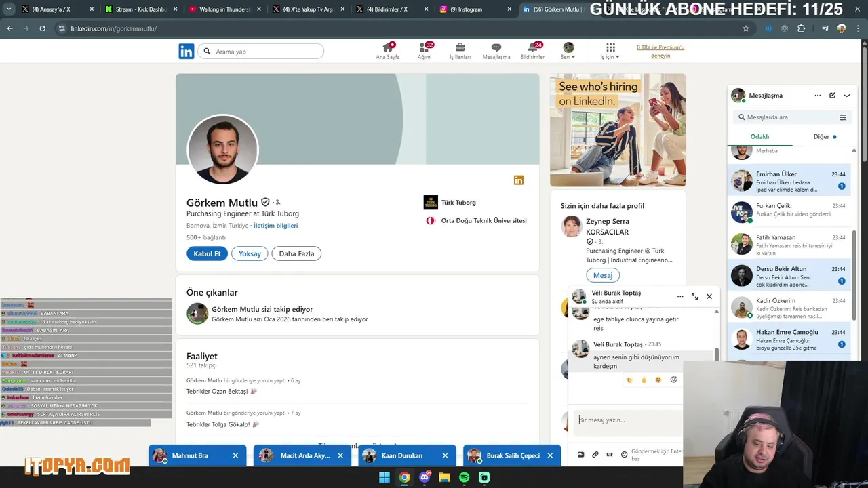Open emoji picker in chat
Screen dimensions: 868x488
pos(624,455)
